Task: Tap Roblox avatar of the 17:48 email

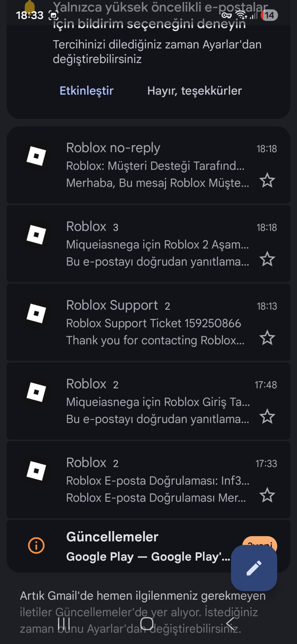Action: point(36,392)
